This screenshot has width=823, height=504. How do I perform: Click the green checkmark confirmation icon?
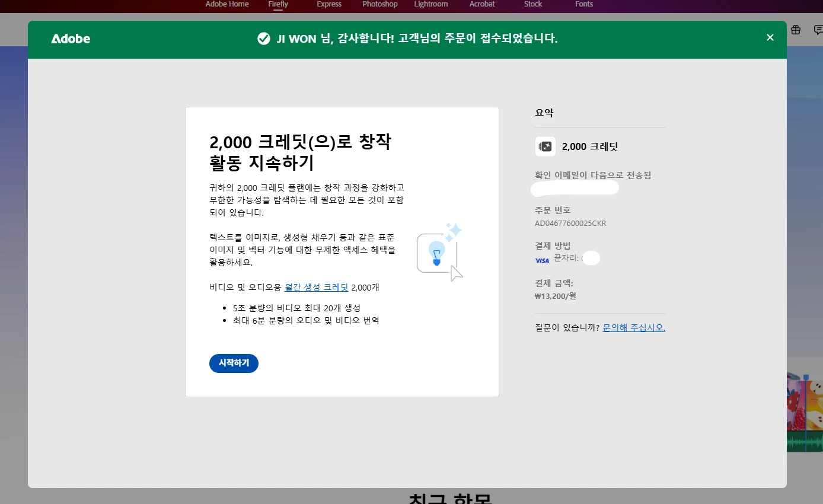pyautogui.click(x=264, y=39)
